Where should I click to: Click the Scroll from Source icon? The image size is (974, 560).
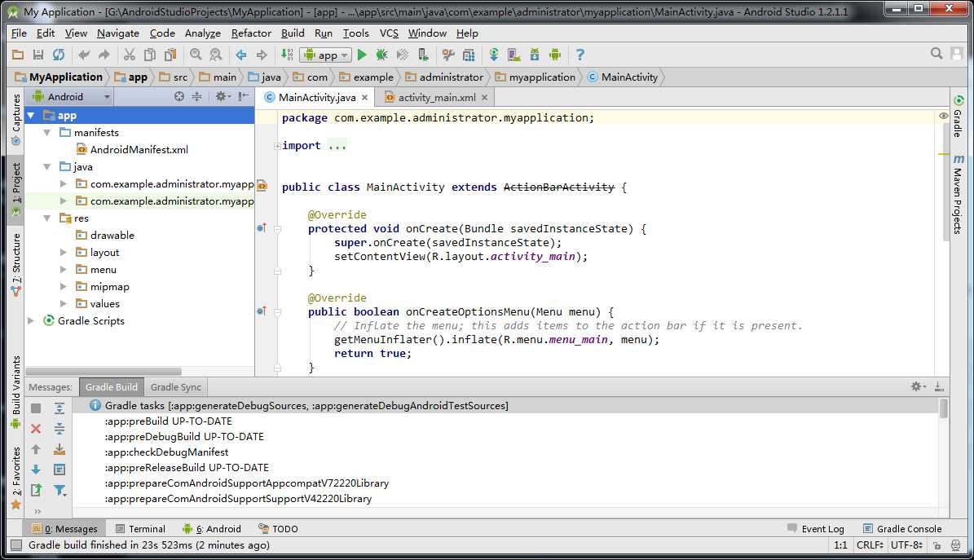[x=178, y=96]
